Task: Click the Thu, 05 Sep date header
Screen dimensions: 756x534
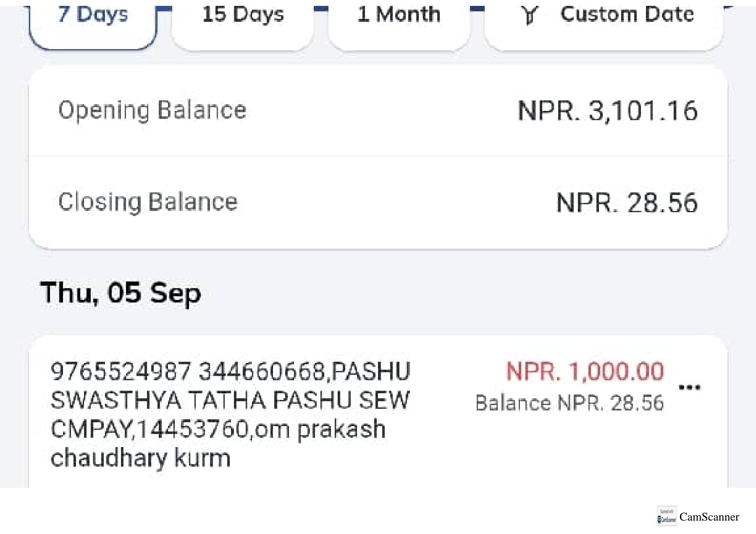Action: pos(121,293)
